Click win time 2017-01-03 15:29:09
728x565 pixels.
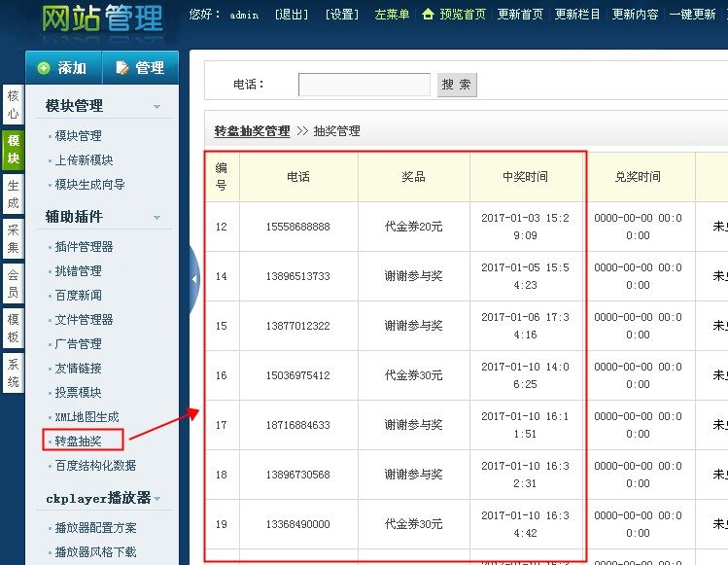tap(525, 227)
